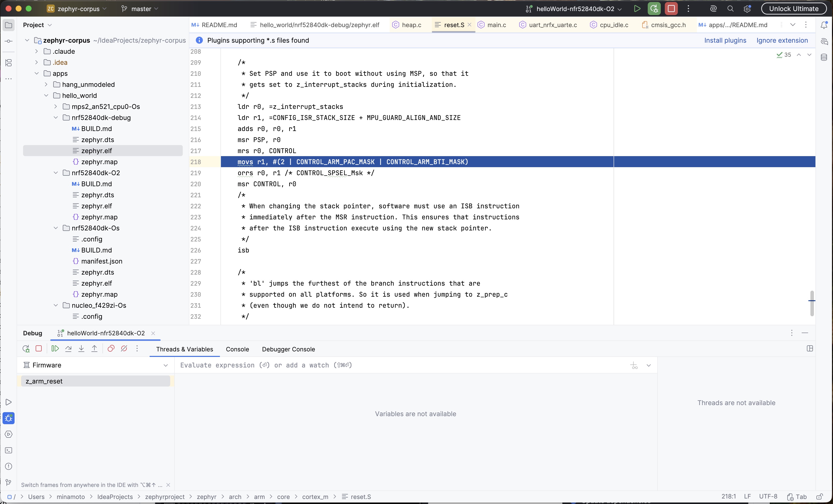Open run configuration helloWorld-nfr52840dk-O2 dropdown
The image size is (833, 504).
(x=574, y=9)
